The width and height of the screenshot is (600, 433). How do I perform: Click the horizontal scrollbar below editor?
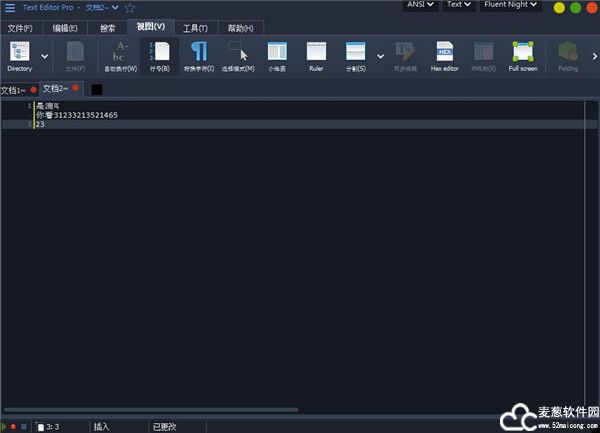pos(150,409)
